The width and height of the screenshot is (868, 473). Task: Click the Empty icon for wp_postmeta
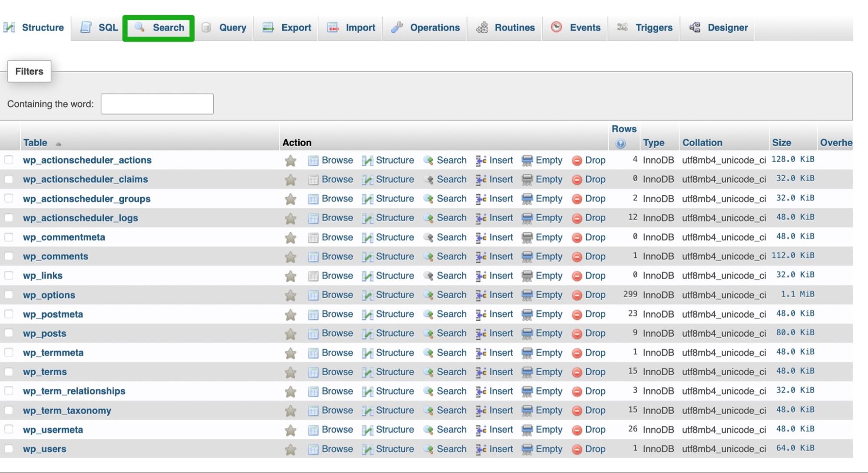(527, 314)
